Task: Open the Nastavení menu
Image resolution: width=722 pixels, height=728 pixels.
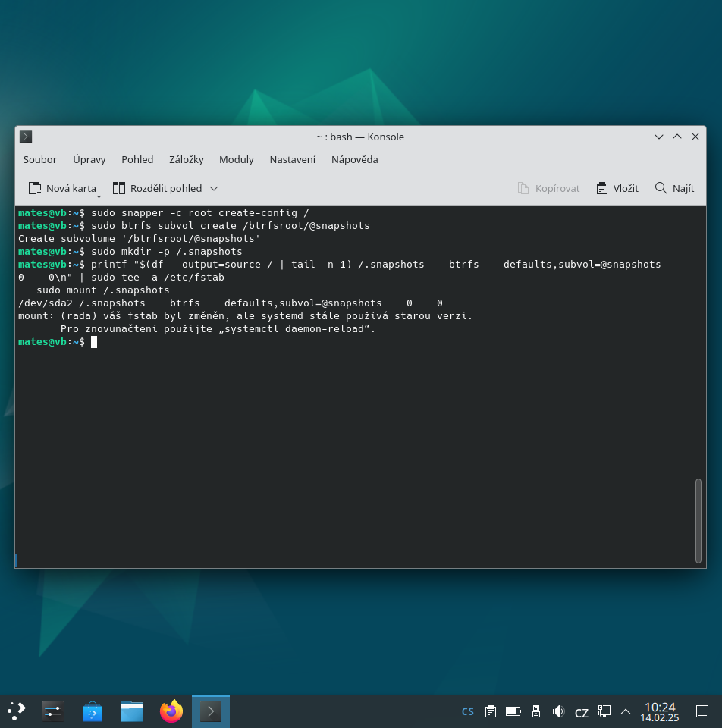Action: pyautogui.click(x=293, y=160)
